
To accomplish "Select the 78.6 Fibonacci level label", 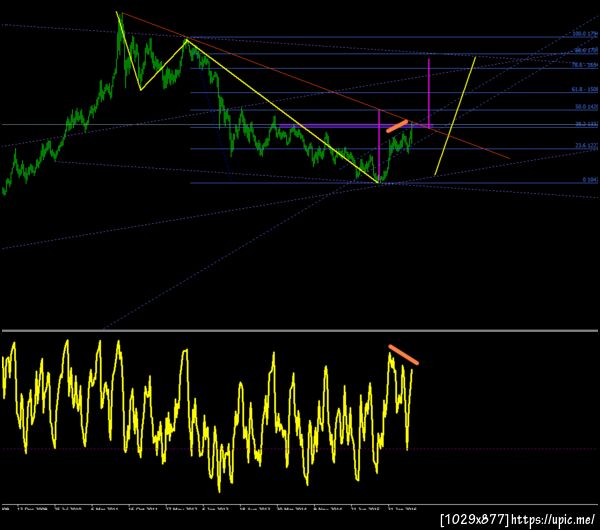I will [585, 65].
